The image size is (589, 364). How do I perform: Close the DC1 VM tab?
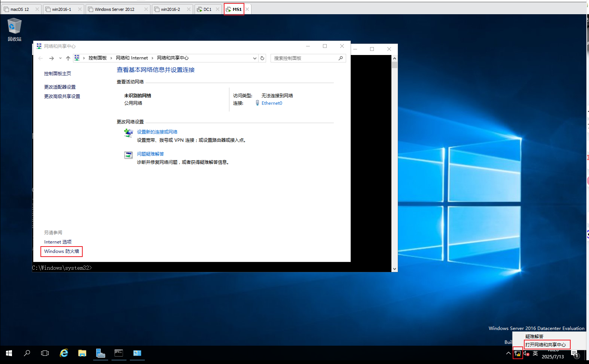217,9
